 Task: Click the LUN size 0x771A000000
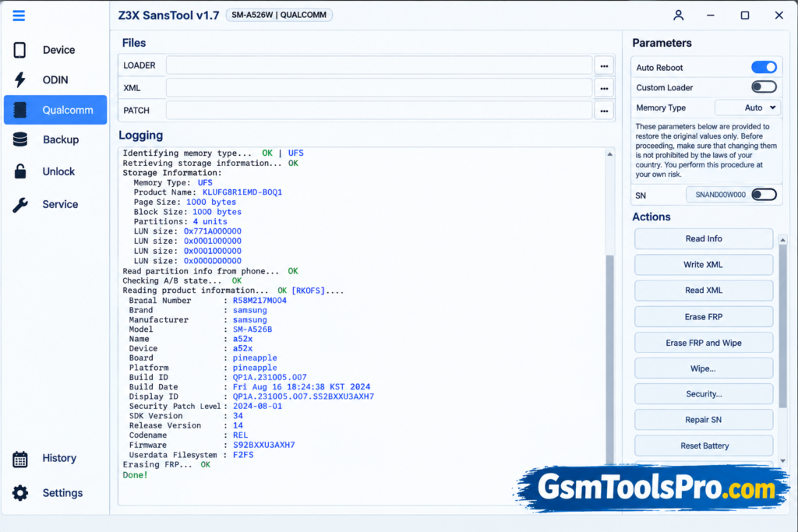(213, 231)
